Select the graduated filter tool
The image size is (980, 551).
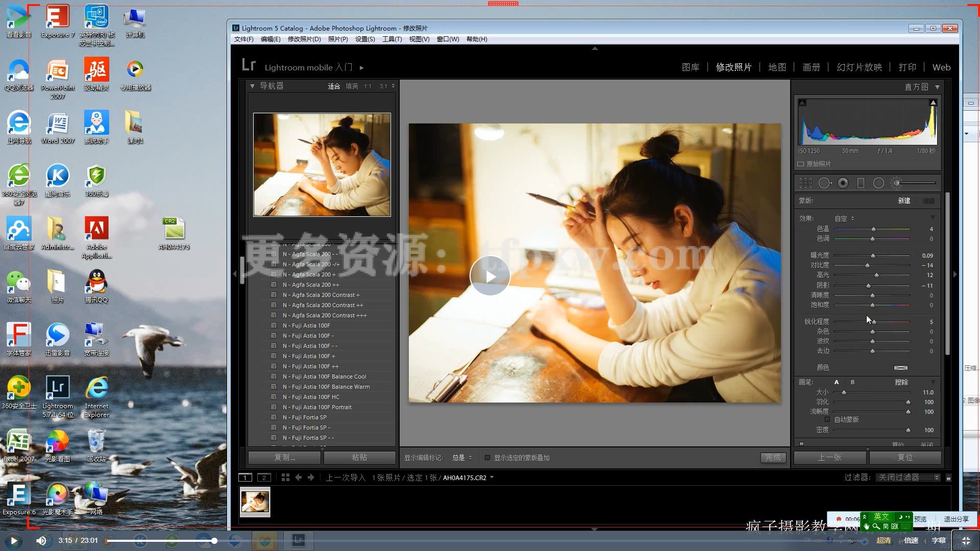coord(862,183)
